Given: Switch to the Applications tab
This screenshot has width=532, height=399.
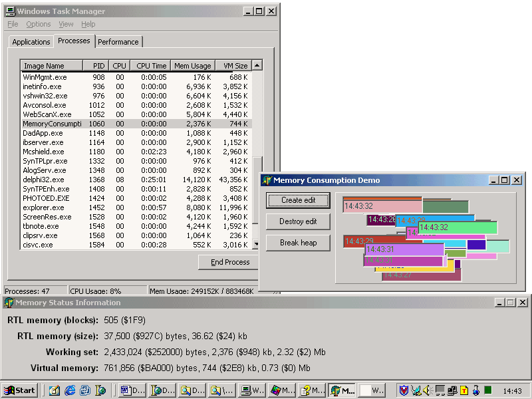Looking at the screenshot, I should point(31,42).
